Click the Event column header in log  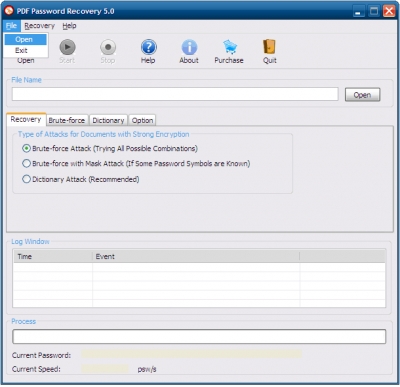(x=196, y=256)
